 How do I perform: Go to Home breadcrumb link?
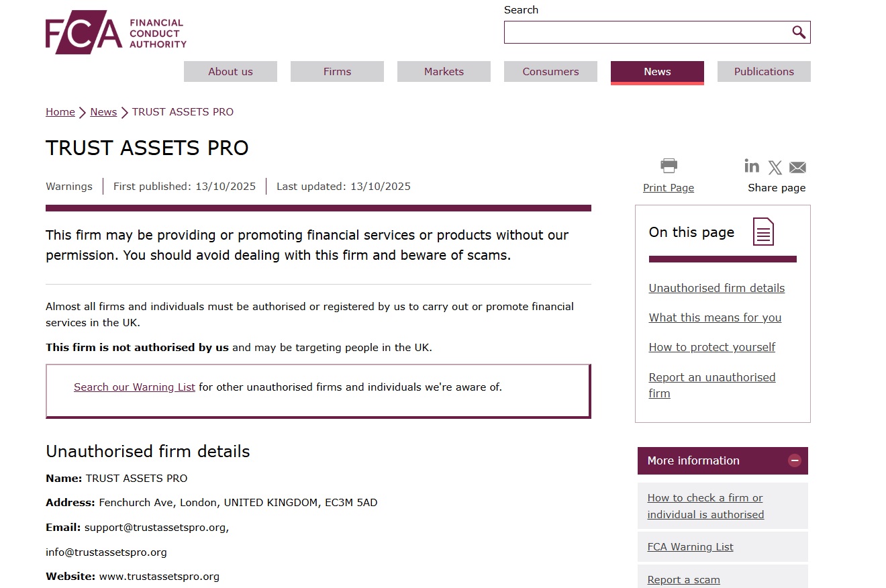60,112
